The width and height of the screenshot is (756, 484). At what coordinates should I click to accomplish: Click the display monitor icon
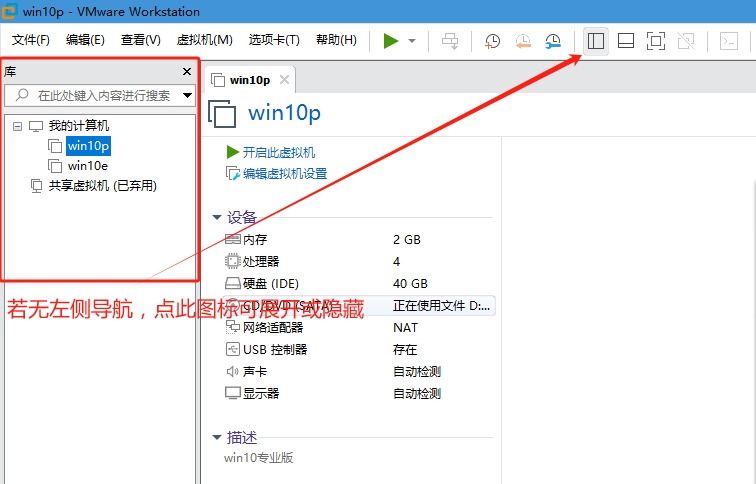pyautogui.click(x=233, y=393)
